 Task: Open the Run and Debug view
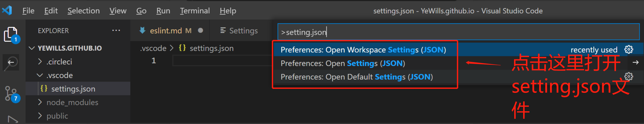[x=12, y=120]
